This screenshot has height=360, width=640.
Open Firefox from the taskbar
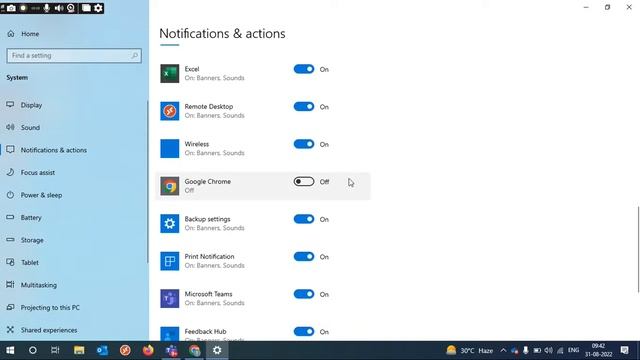pyautogui.click(x=148, y=350)
